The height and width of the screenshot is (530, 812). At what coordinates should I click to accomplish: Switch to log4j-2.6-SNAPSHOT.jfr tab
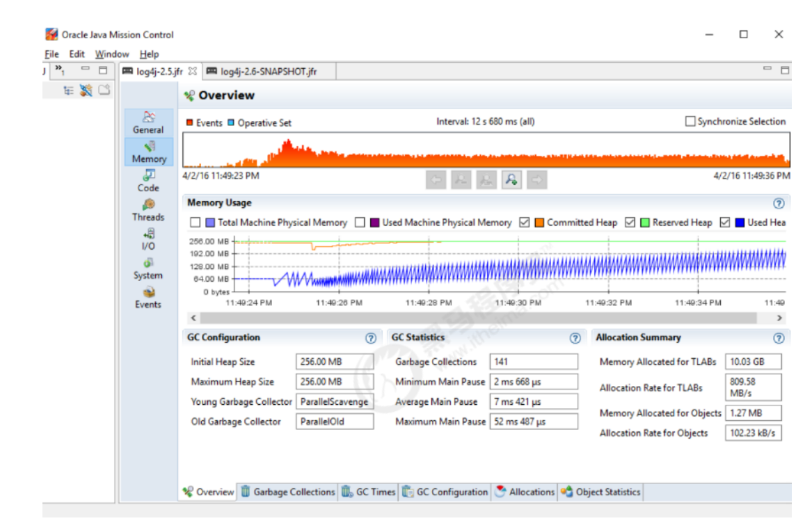tap(269, 72)
